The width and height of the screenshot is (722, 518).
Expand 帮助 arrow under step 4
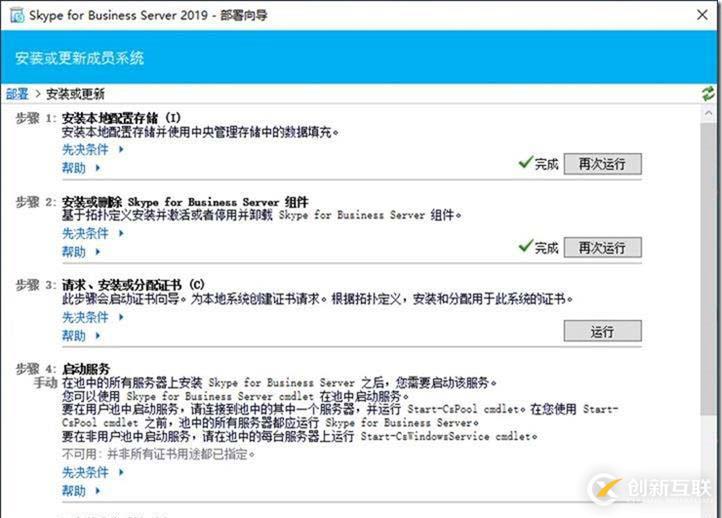point(98,491)
